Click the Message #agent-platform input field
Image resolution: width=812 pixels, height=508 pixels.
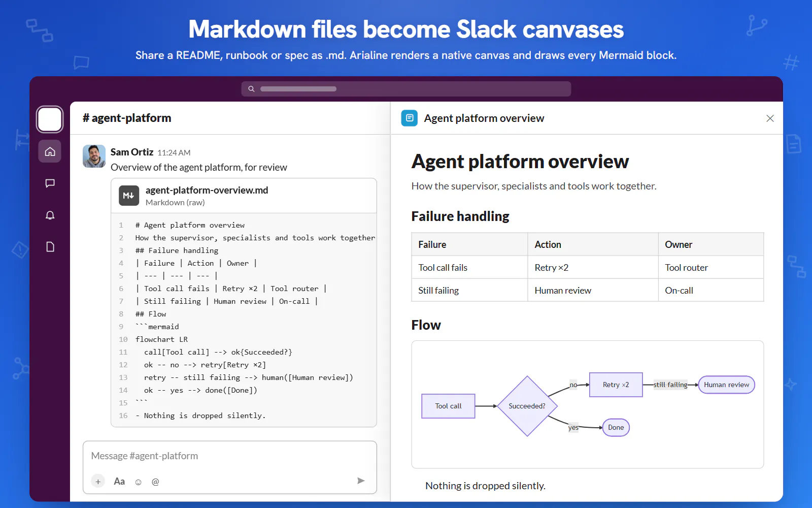click(x=229, y=456)
